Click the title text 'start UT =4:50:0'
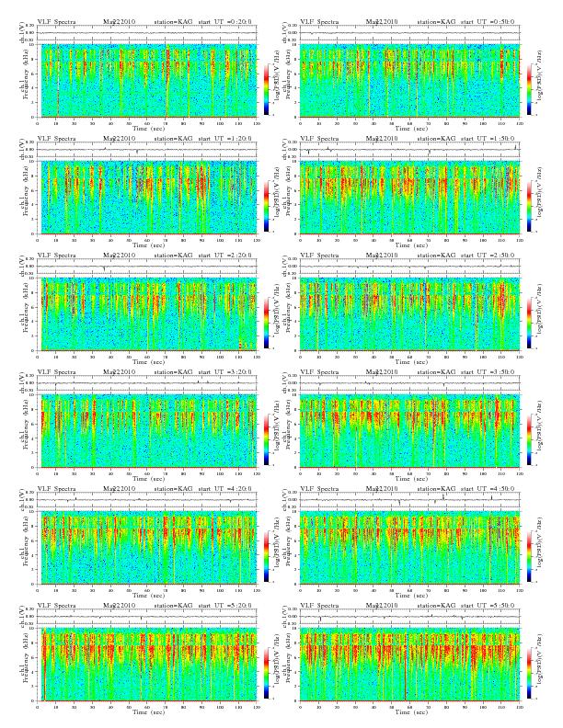The height and width of the screenshot is (728, 563). tap(488, 489)
